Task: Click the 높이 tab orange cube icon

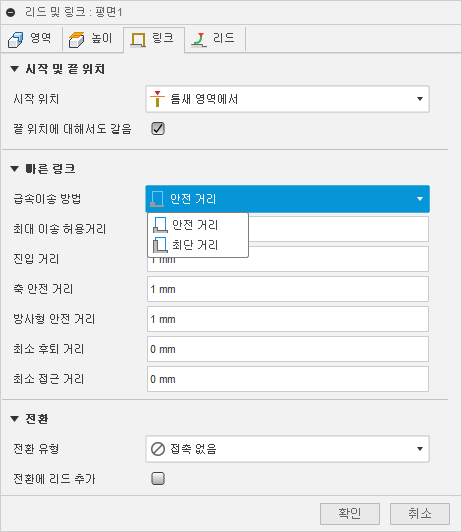Action: click(x=76, y=39)
